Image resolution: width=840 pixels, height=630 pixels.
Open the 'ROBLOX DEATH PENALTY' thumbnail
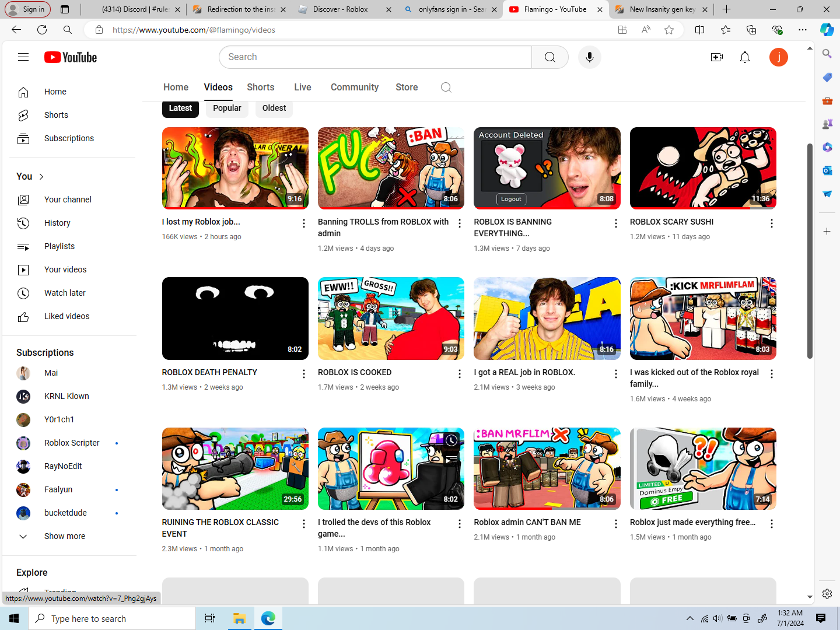[x=235, y=318]
